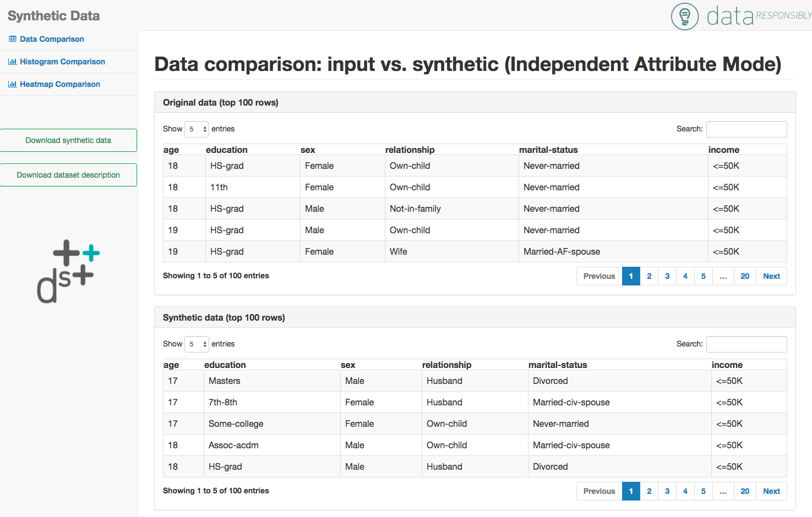Click the Data Responsibly lightbulb logo
This screenshot has width=812, height=517.
[685, 16]
